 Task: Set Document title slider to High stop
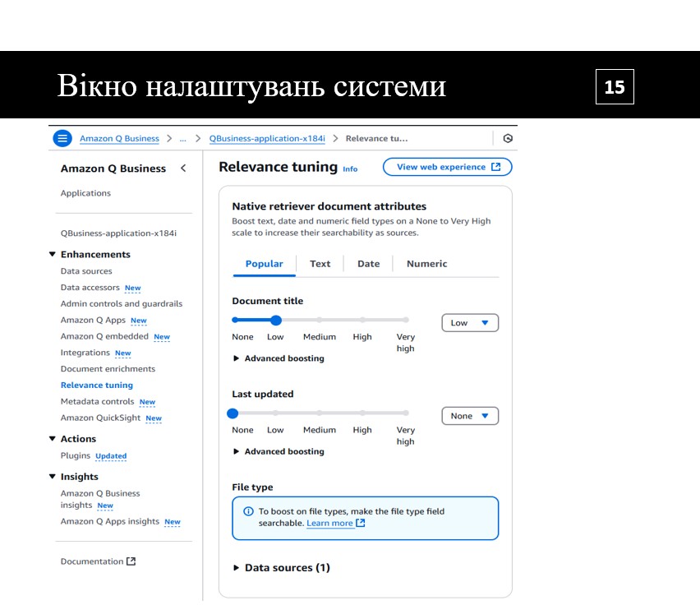362,320
